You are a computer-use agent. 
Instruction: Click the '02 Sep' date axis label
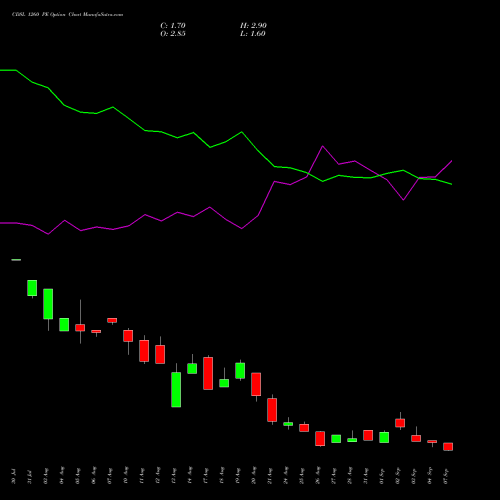tap(398, 475)
